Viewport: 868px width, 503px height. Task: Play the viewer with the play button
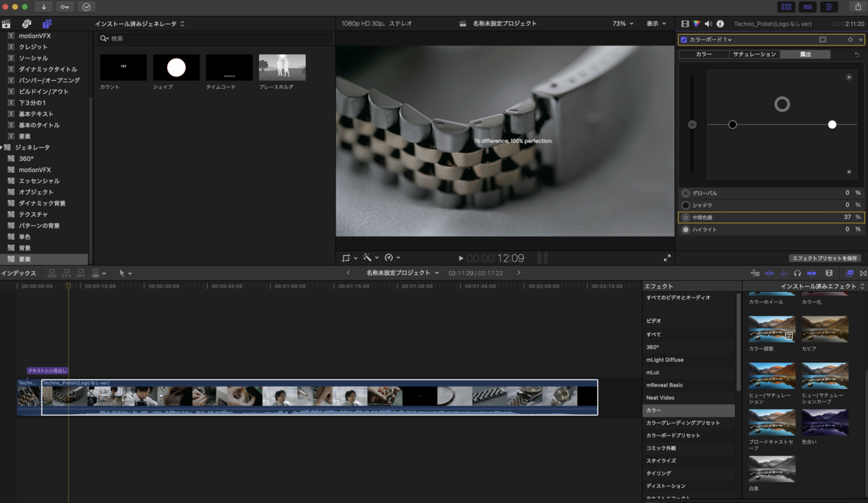pos(461,258)
